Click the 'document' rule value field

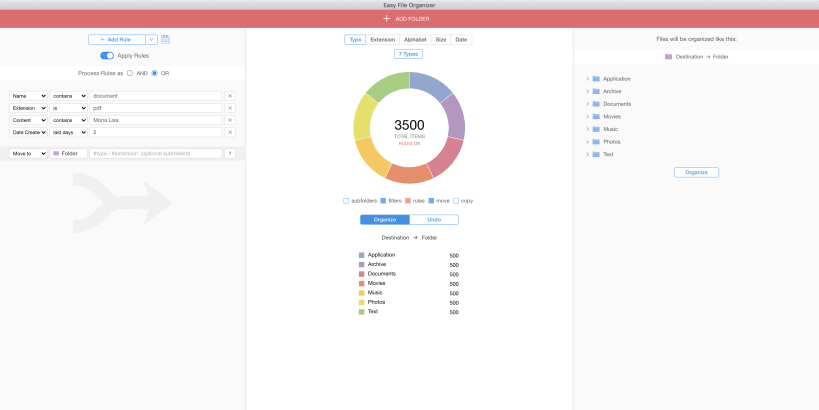(x=156, y=96)
